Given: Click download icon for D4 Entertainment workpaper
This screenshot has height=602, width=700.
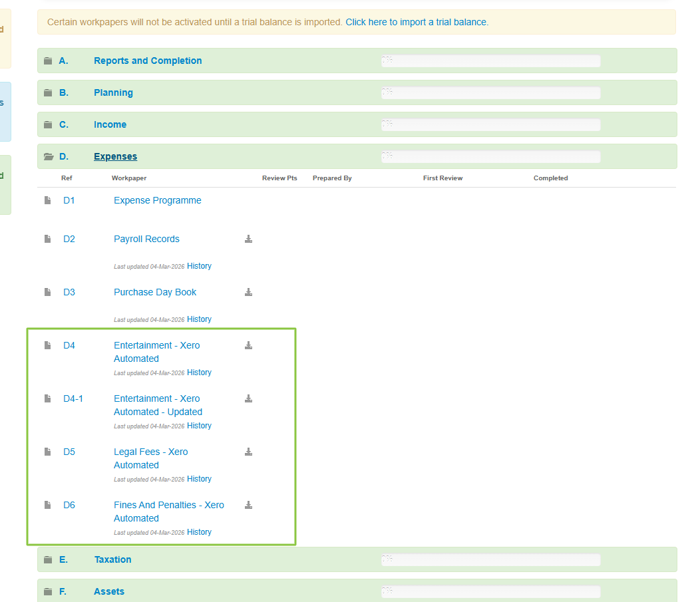Looking at the screenshot, I should pyautogui.click(x=248, y=346).
